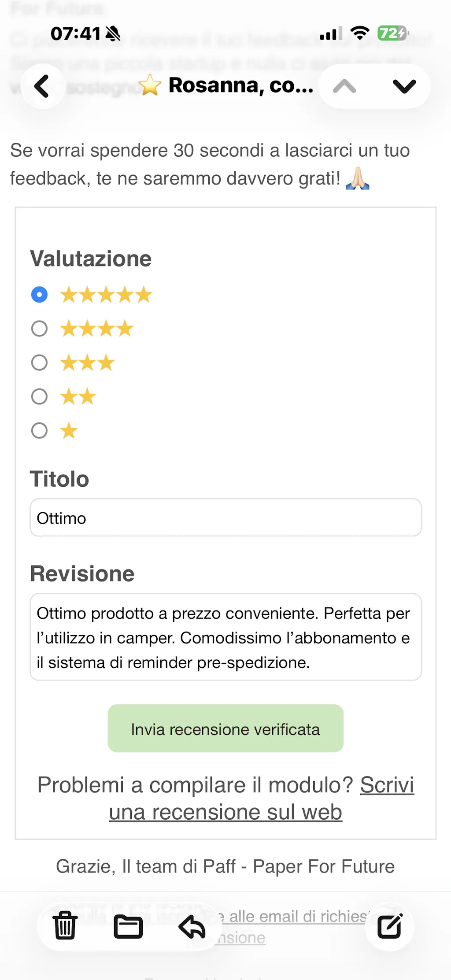The height and width of the screenshot is (980, 451).
Task: Pick the two-star rating
Action: tap(40, 396)
